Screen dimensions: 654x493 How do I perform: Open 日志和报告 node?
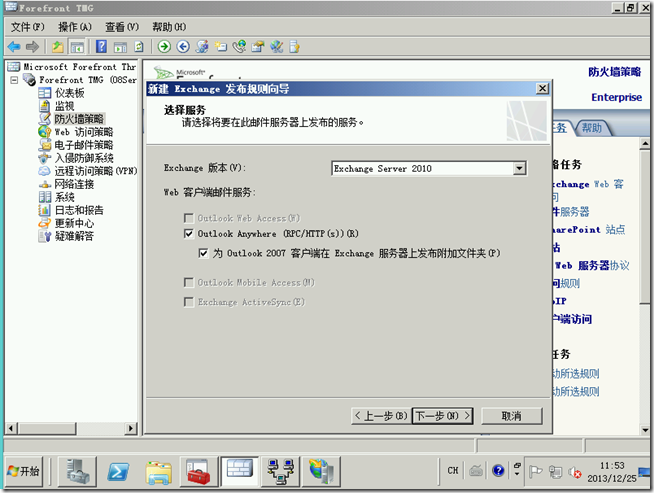pos(79,210)
